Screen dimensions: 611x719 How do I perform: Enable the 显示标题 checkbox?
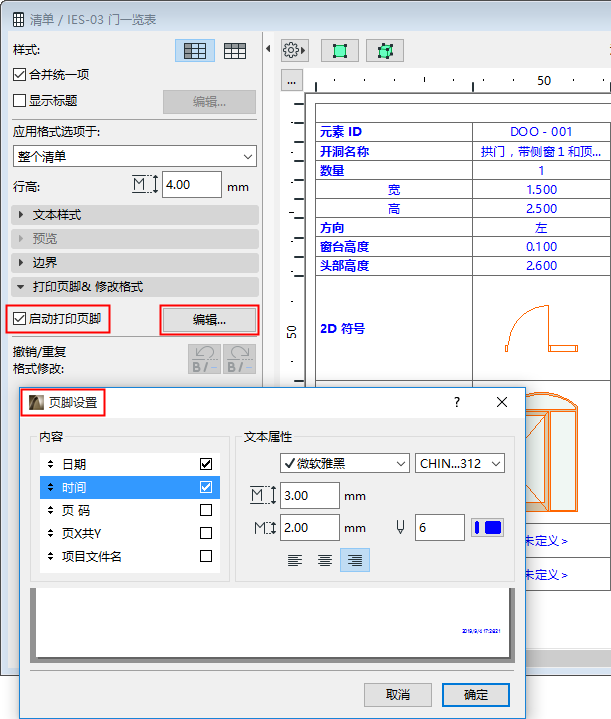click(19, 100)
